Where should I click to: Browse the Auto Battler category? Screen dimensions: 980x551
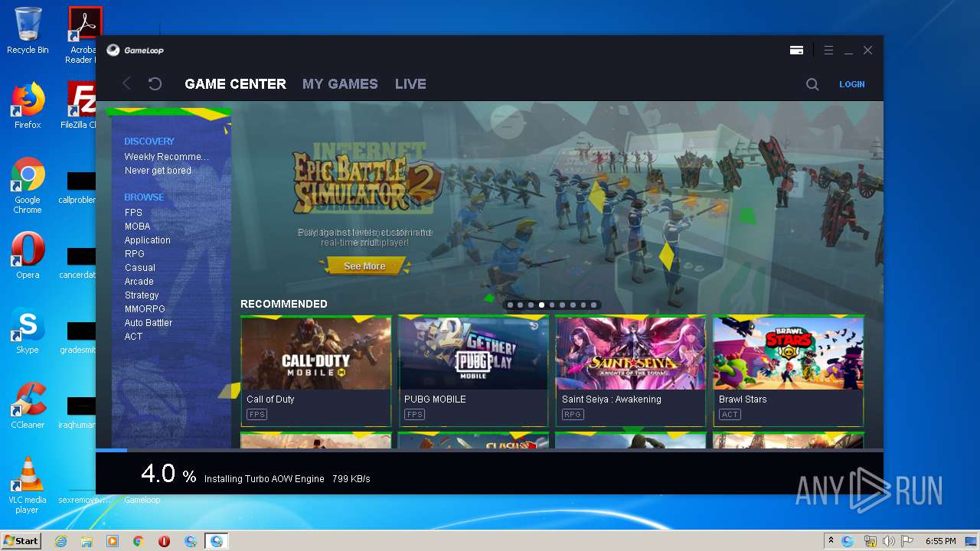149,323
